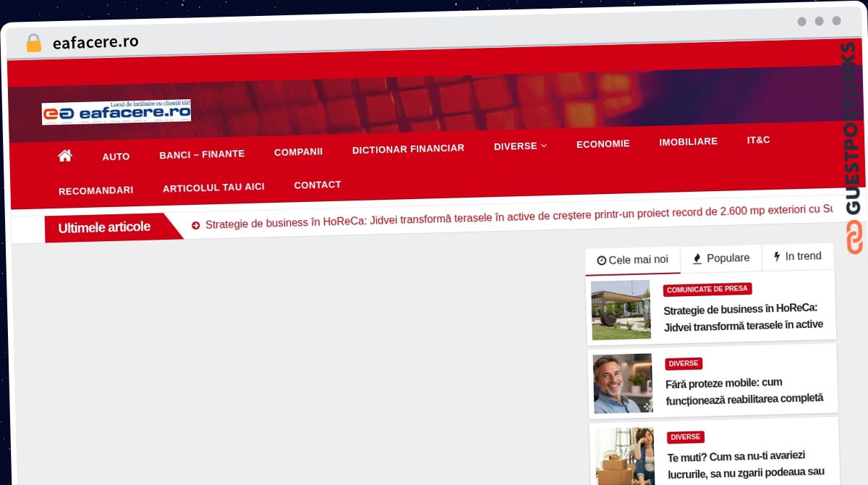
Task: Click the clock icon on Cele mai noi
Action: (x=601, y=261)
